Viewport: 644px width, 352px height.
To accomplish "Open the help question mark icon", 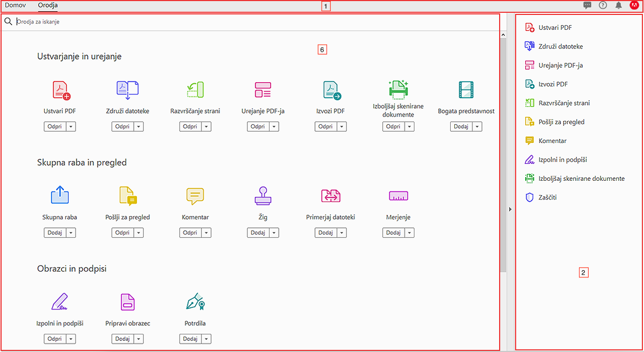I will pyautogui.click(x=603, y=5).
